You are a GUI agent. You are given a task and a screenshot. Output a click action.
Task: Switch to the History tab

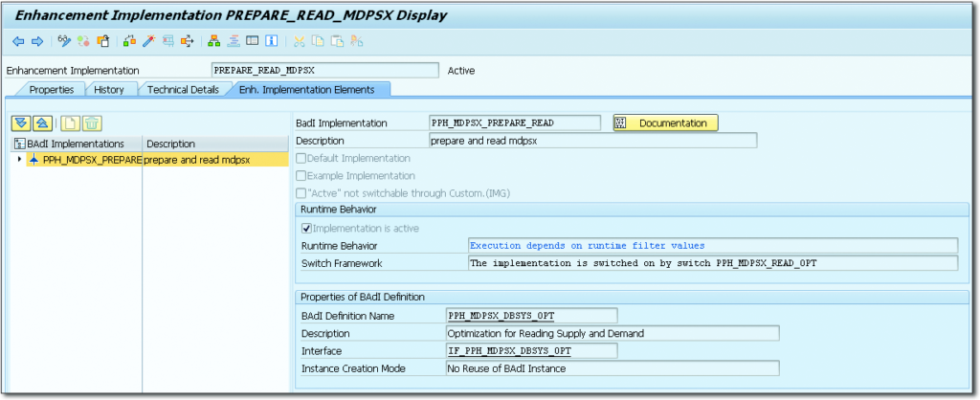(109, 89)
